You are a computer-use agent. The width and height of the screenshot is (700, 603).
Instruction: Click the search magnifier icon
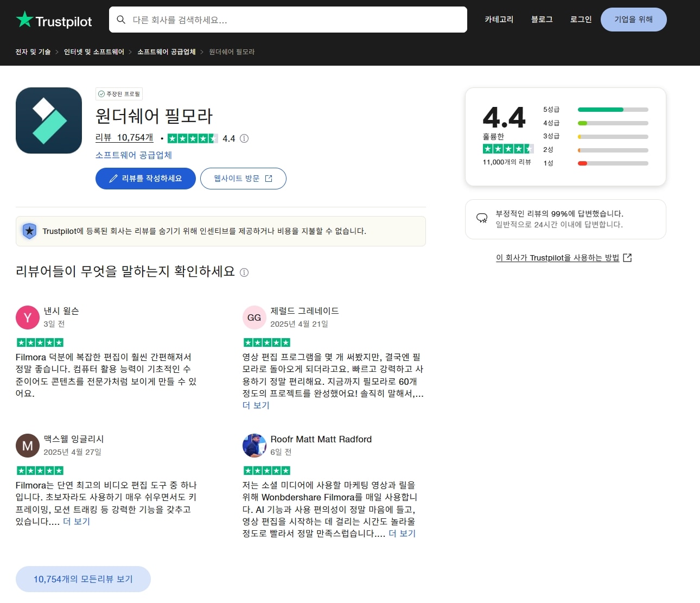pos(121,20)
